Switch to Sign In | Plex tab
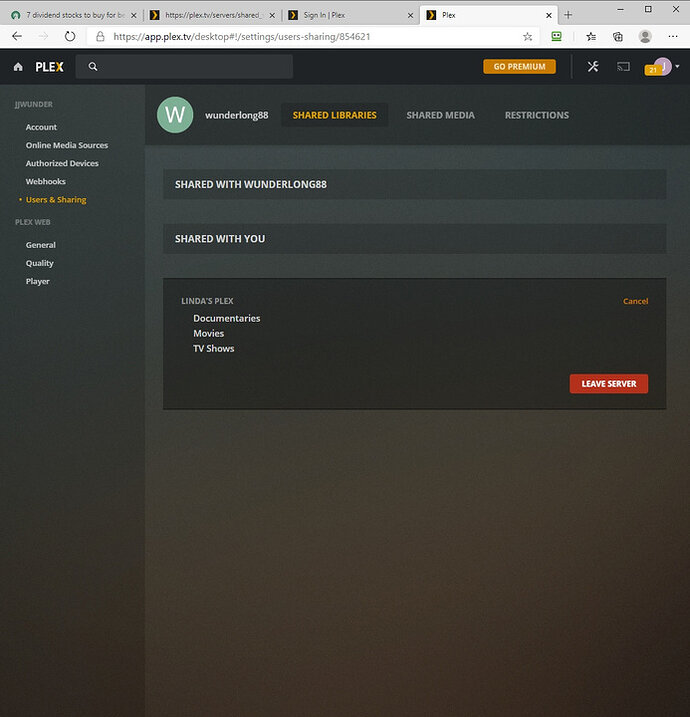The height and width of the screenshot is (717, 690). (x=350, y=15)
